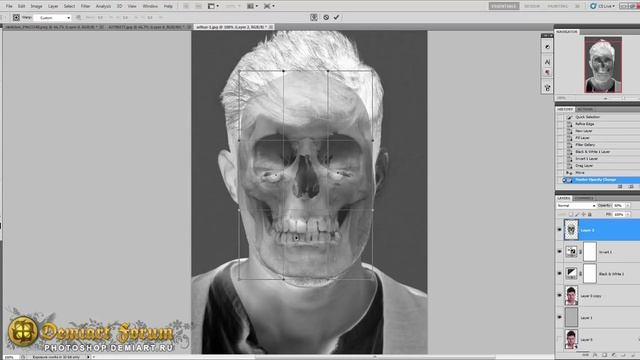The image size is (640, 360).
Task: Toggle Layer 1 visibility eye
Action: tap(560, 318)
